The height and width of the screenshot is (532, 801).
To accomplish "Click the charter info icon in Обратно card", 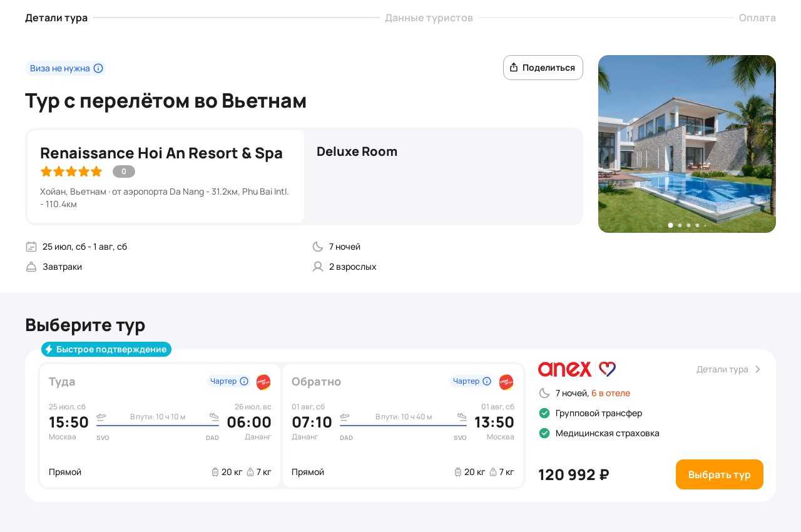I will (x=487, y=381).
